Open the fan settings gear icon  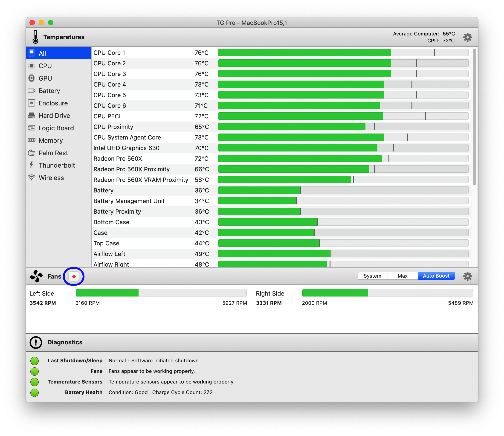[x=467, y=276]
